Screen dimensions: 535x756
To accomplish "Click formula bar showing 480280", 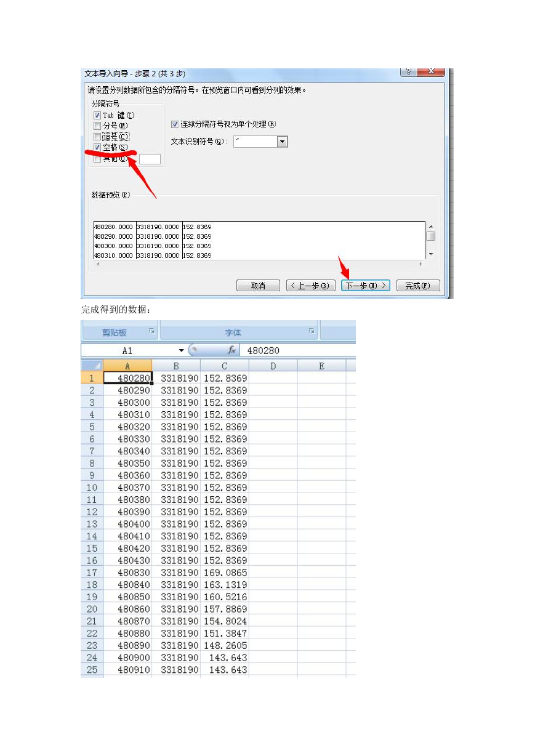I will pyautogui.click(x=299, y=350).
